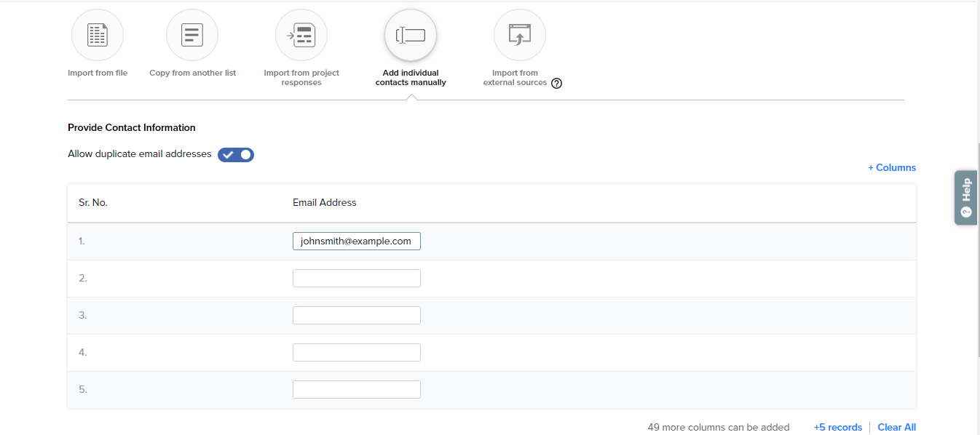Click the Add individual contacts manually icon
Screen dimensions: 980x435
pyautogui.click(x=411, y=35)
